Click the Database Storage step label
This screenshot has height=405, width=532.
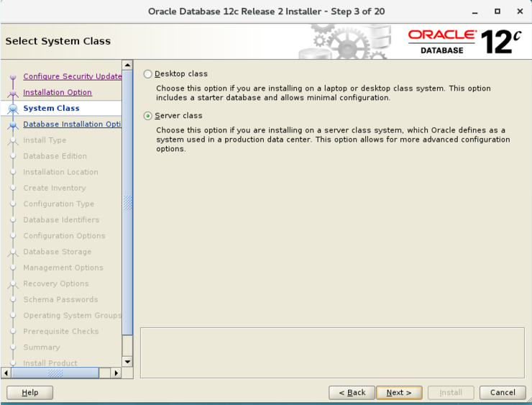[57, 252]
